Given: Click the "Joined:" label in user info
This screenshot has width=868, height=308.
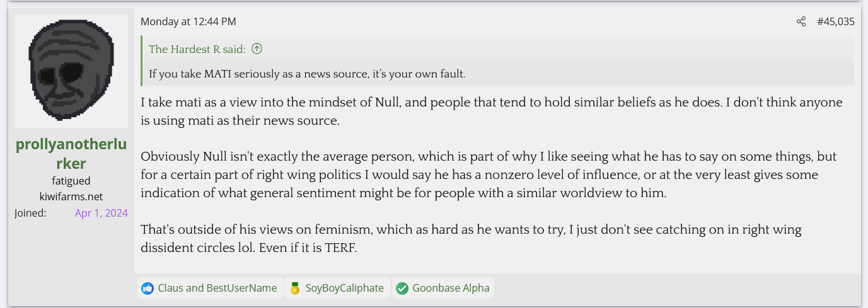Looking at the screenshot, I should (30, 213).
